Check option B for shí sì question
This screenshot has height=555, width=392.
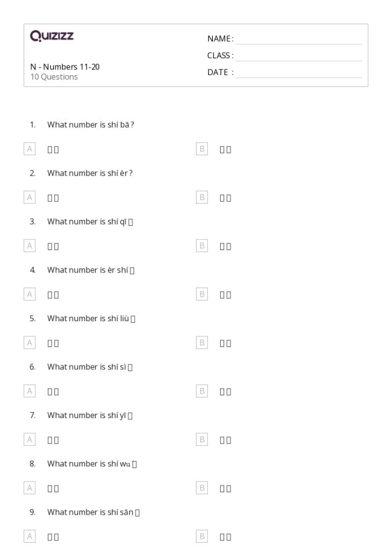click(202, 391)
